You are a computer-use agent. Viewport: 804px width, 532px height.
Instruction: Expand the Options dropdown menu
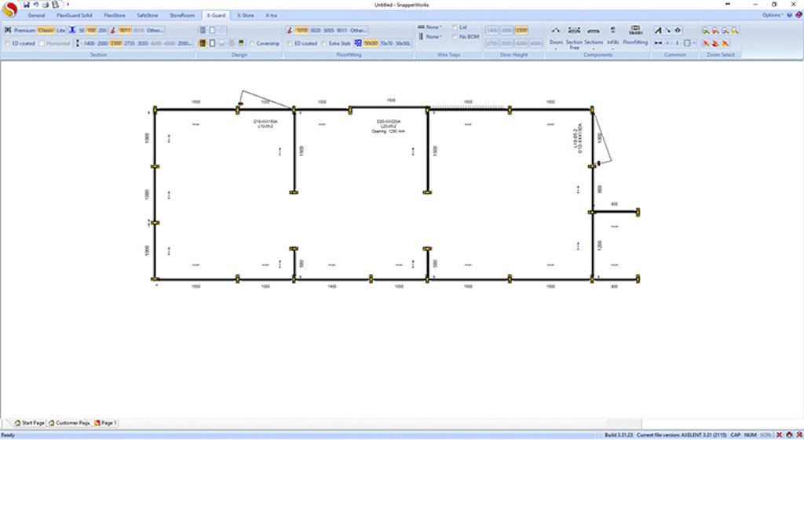pyautogui.click(x=773, y=15)
